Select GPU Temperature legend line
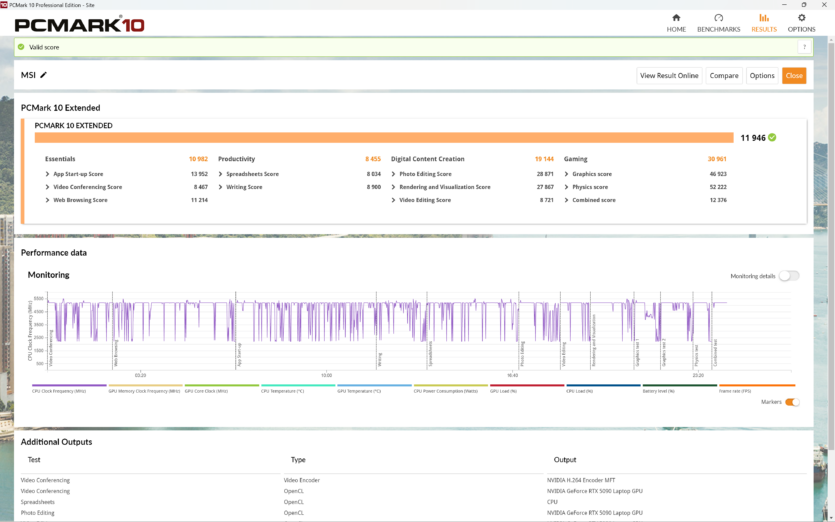The height and width of the screenshot is (522, 835). click(374, 385)
